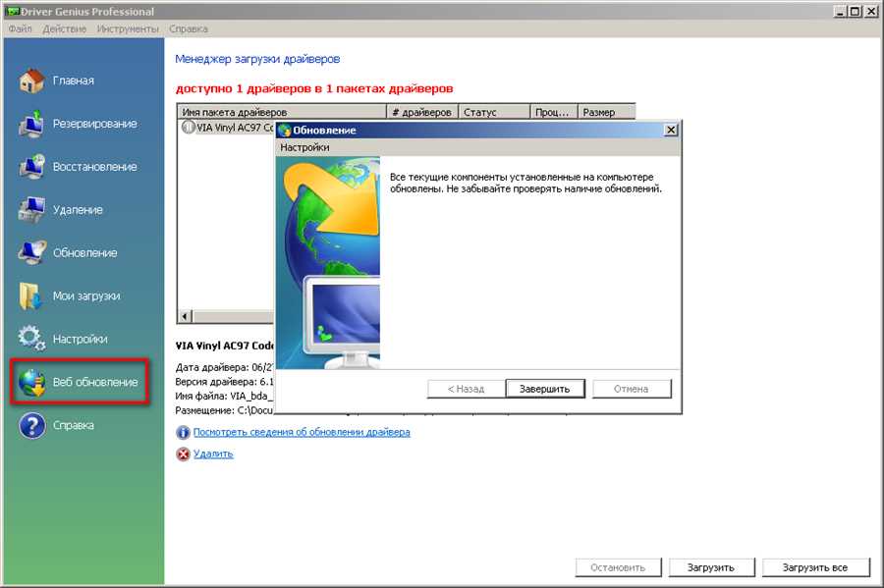Click the Веб обновление sidebar label
The width and height of the screenshot is (884, 588).
(95, 382)
